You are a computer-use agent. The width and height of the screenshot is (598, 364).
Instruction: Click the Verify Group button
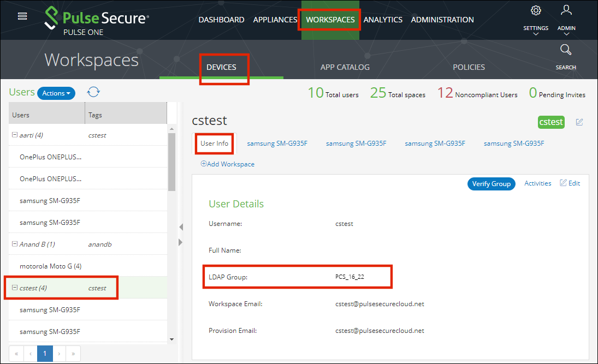point(491,184)
